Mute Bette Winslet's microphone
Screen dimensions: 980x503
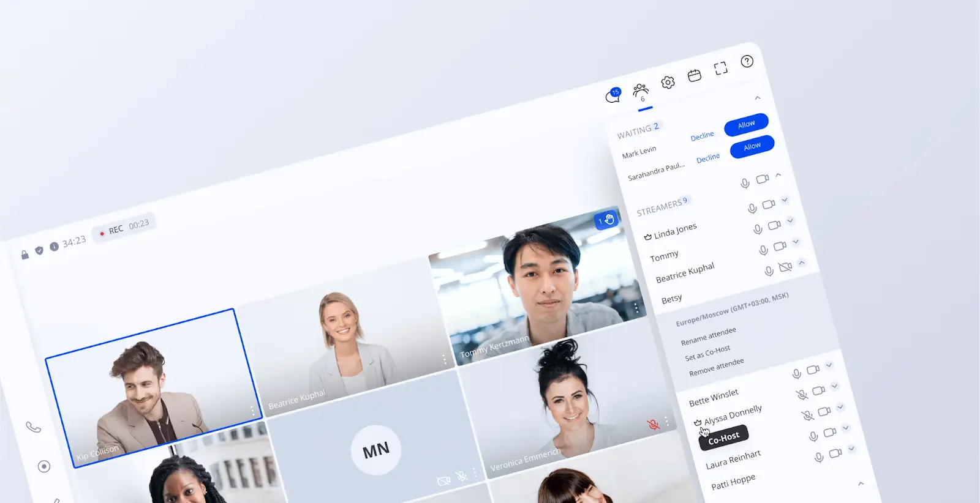(796, 373)
